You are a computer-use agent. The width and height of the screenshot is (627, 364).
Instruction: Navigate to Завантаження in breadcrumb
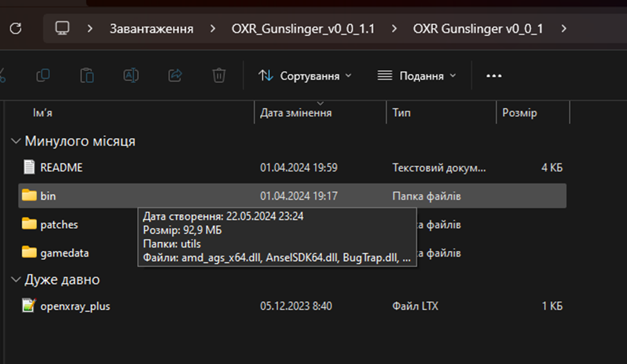151,29
